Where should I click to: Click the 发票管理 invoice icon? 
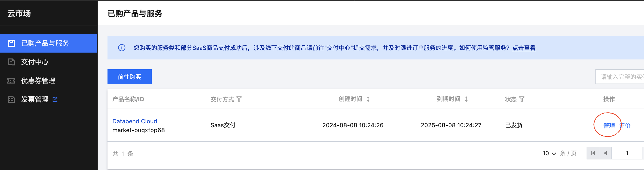11,99
